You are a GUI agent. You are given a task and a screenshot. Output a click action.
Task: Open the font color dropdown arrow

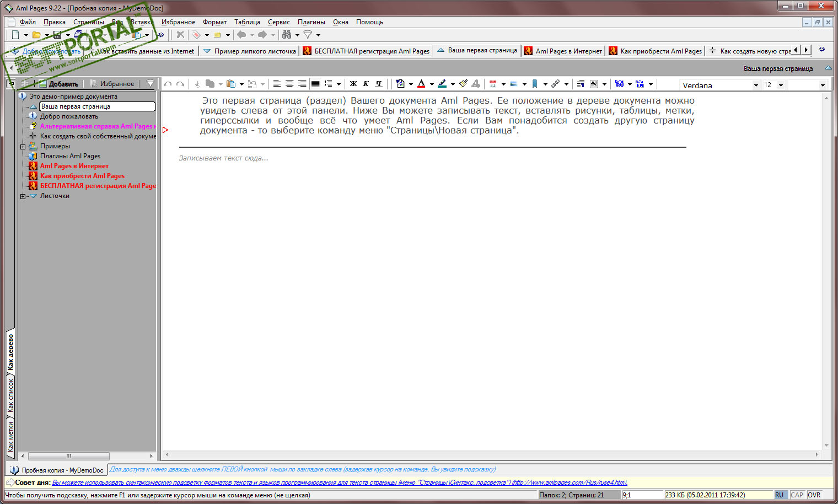[432, 84]
